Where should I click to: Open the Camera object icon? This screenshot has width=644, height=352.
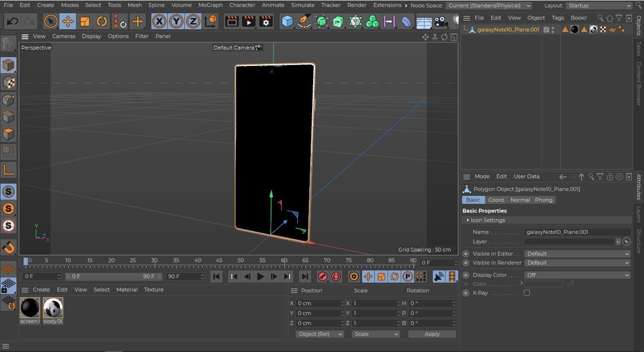coord(441,21)
